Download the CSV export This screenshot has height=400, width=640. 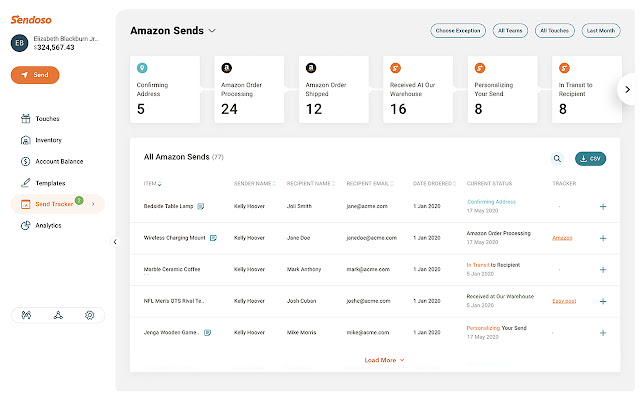(590, 158)
